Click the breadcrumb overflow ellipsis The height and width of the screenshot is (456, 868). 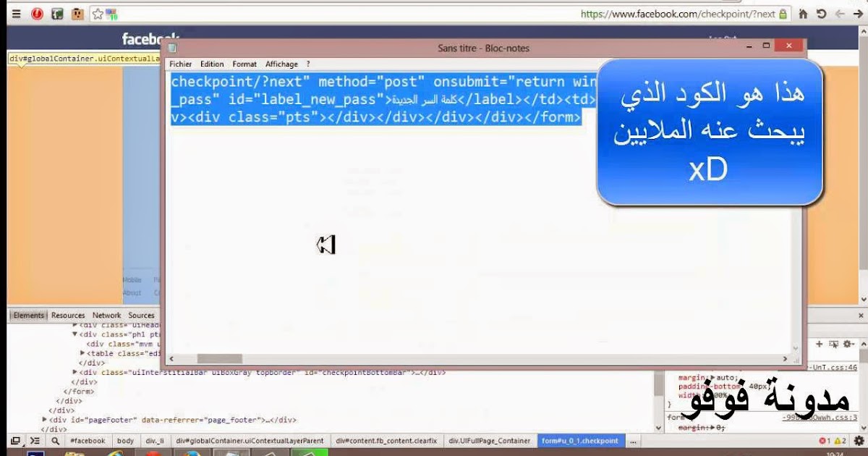[x=633, y=440]
